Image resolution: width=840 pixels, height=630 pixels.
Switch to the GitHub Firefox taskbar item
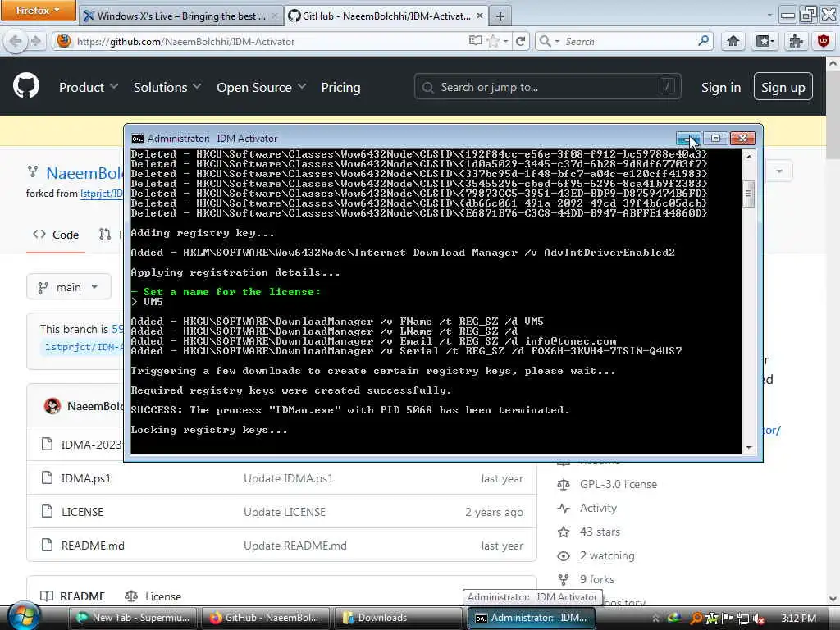click(x=266, y=618)
